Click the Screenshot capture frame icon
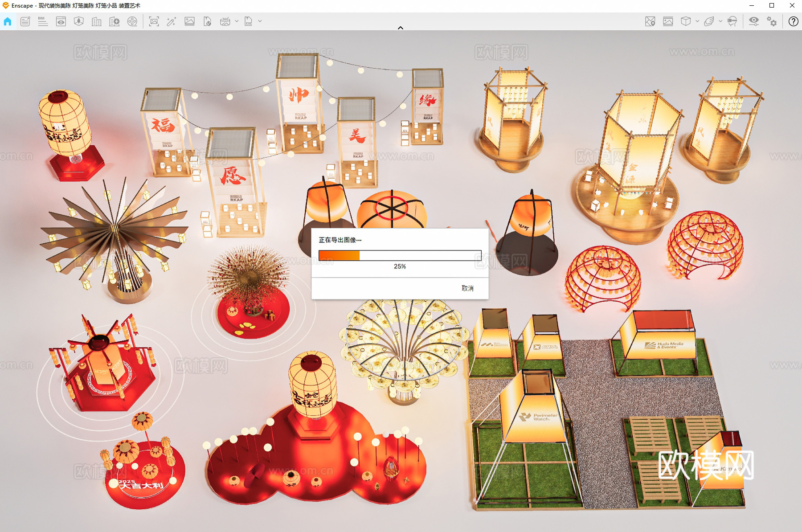 (154, 21)
